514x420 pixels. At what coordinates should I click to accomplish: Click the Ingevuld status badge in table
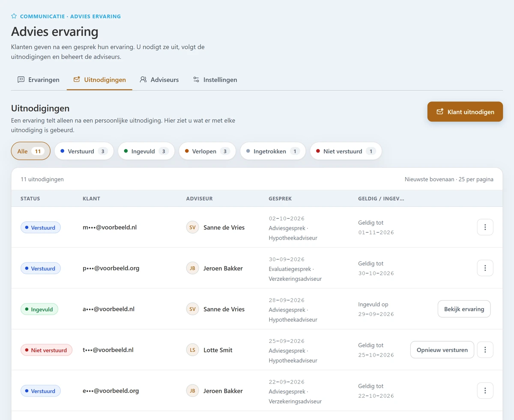pos(39,309)
